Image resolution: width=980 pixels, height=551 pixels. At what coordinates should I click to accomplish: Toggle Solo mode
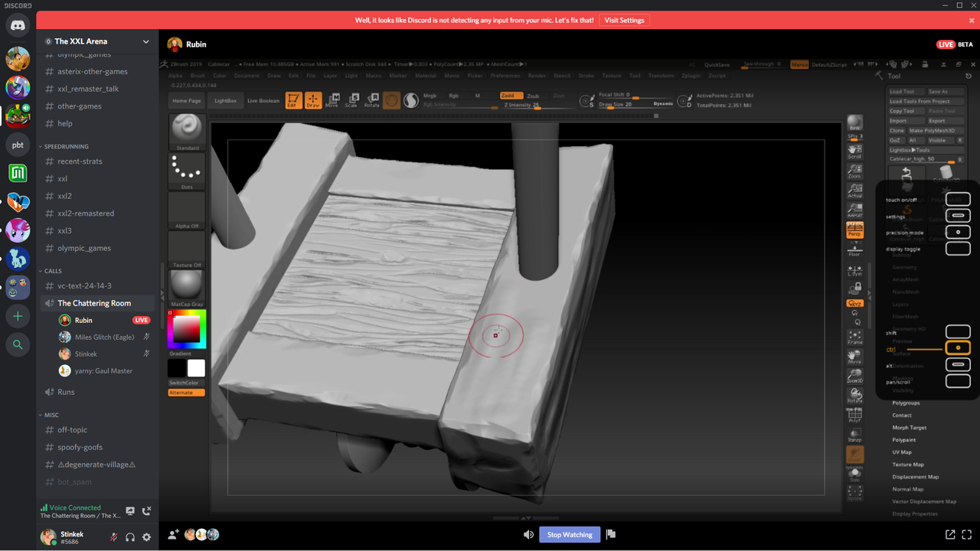pyautogui.click(x=855, y=475)
